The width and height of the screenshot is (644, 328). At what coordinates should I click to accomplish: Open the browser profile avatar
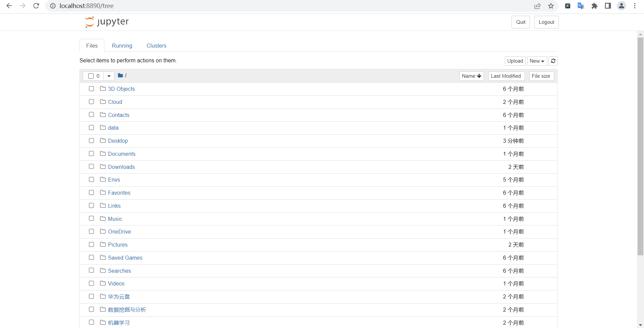coord(622,6)
